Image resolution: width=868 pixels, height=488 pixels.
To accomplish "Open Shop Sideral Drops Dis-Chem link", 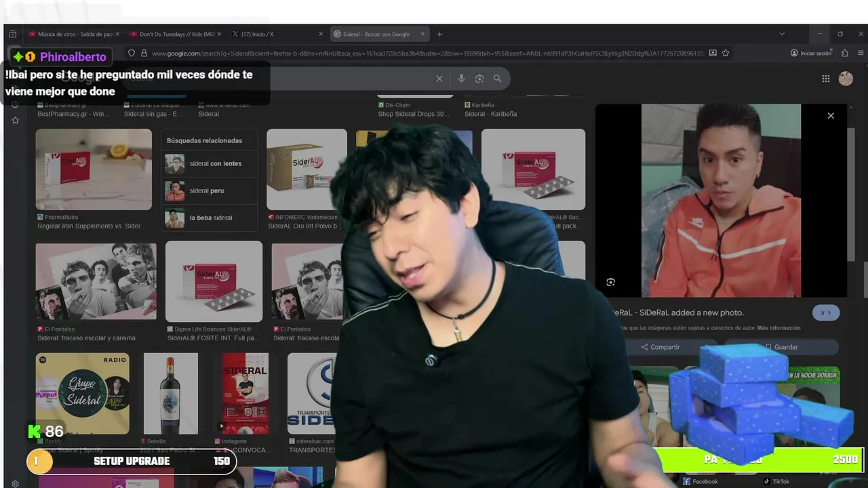I will [414, 114].
